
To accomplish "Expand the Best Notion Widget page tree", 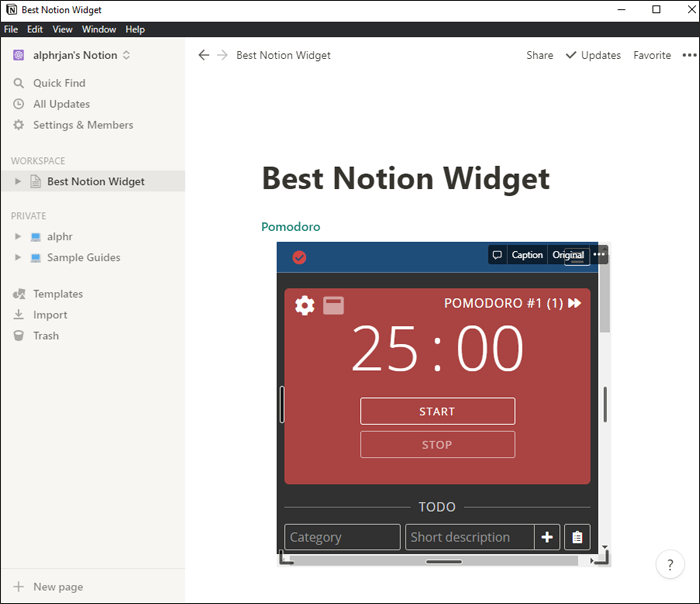I will (x=17, y=181).
